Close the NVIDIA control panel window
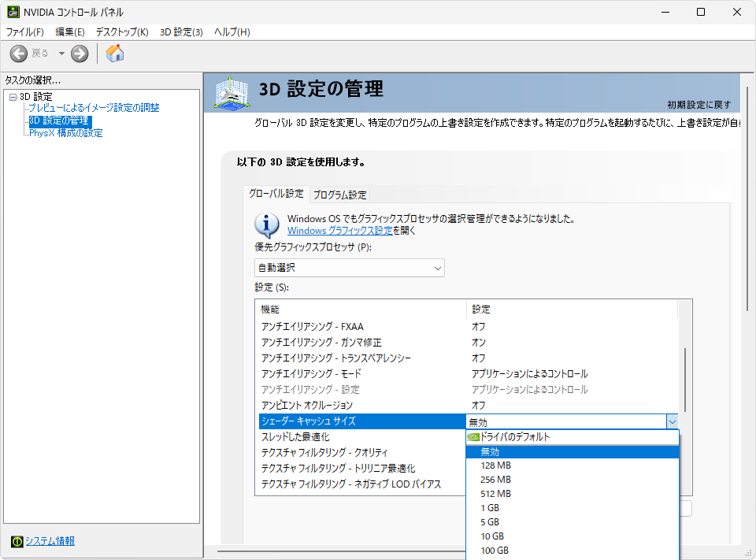 point(737,12)
